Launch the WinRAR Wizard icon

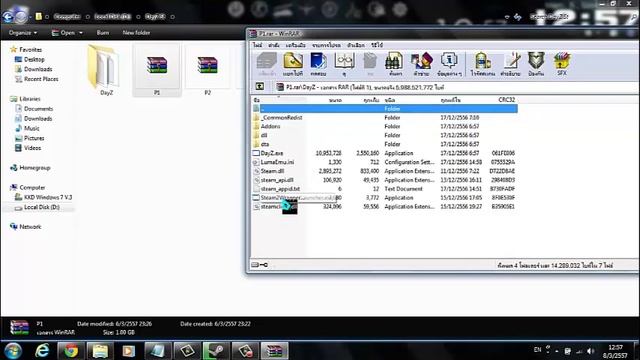point(421,64)
